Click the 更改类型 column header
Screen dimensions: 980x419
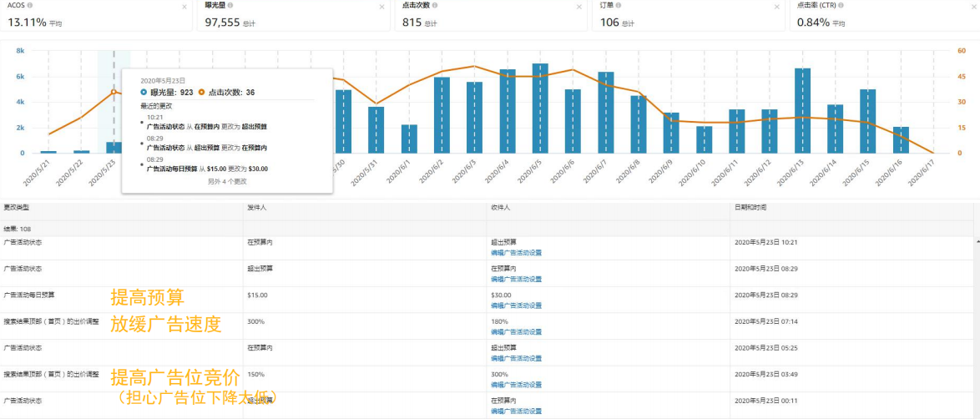(16, 206)
